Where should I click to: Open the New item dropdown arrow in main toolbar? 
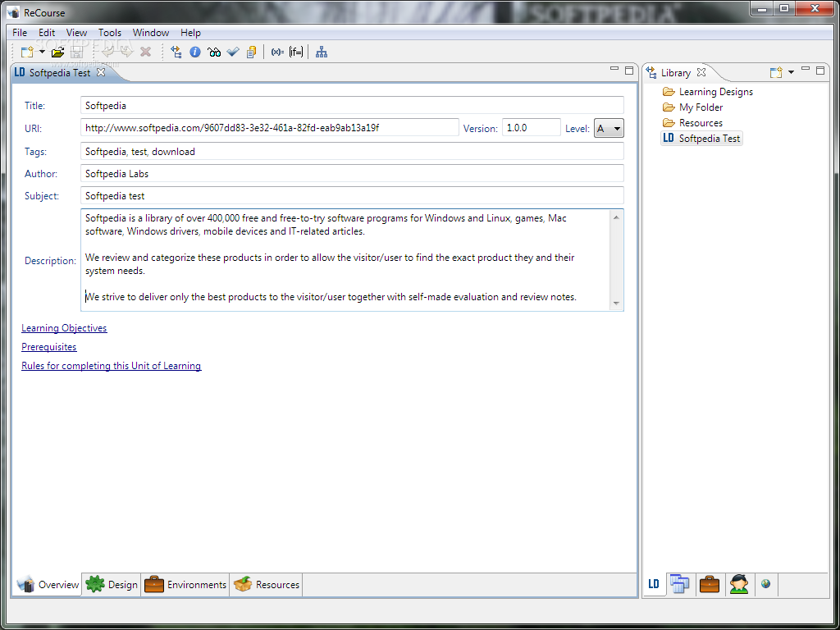point(42,52)
